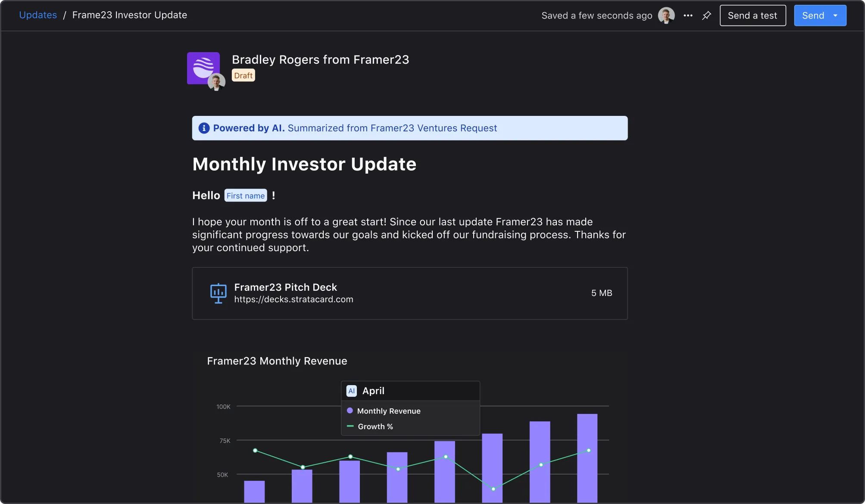
Task: Open the three-dot more options menu
Action: [x=688, y=16]
